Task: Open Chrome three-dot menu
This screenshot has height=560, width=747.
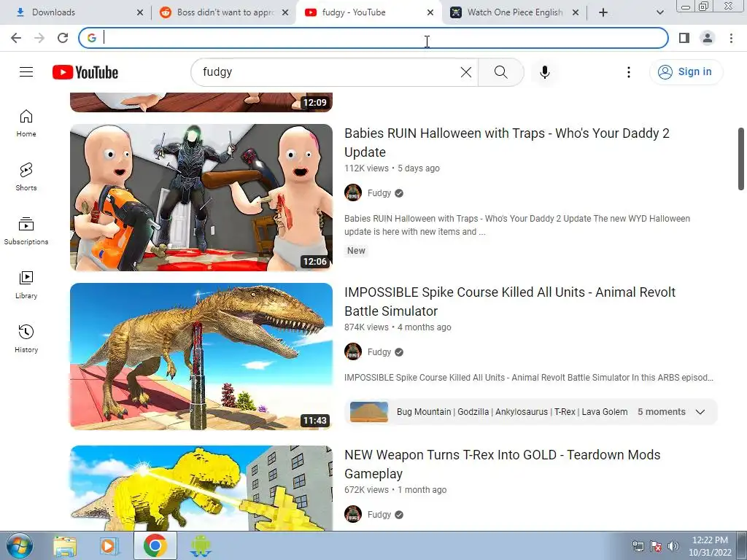Action: [731, 38]
